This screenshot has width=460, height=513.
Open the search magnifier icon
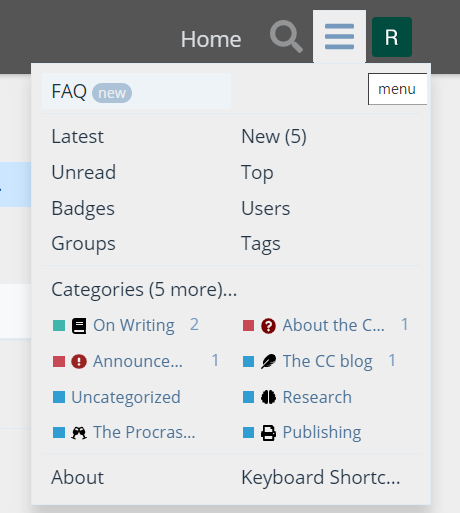[286, 37]
